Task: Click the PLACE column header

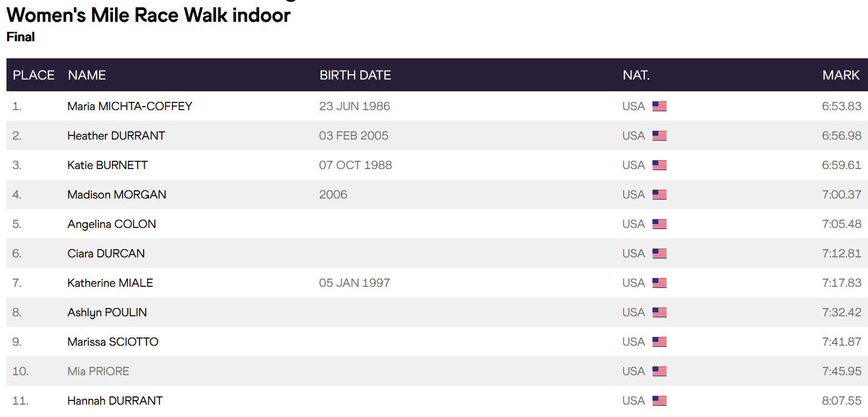Action: (x=34, y=75)
